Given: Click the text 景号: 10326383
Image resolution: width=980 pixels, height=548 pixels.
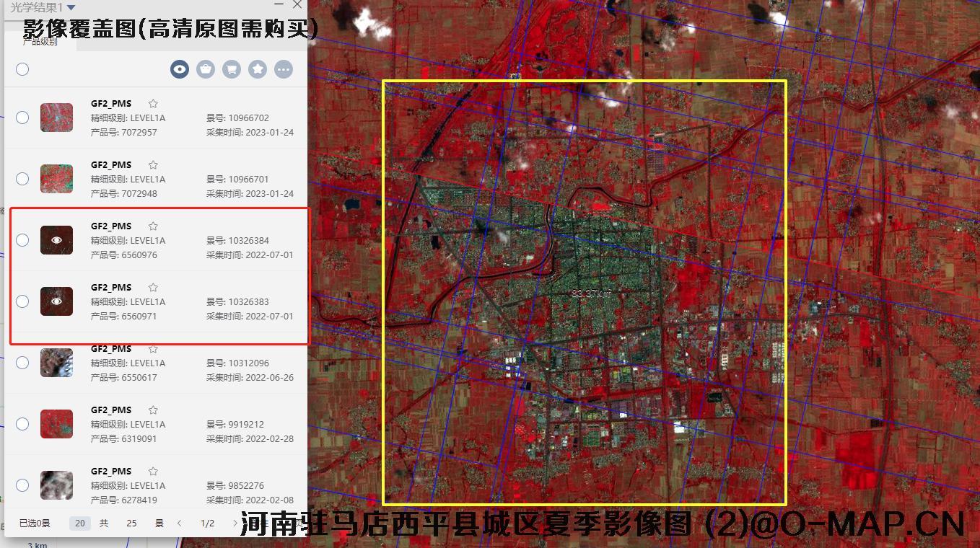Looking at the screenshot, I should point(237,302).
